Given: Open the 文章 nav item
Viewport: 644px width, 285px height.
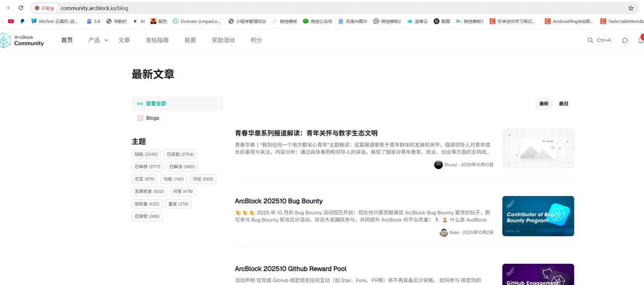Looking at the screenshot, I should point(124,40).
